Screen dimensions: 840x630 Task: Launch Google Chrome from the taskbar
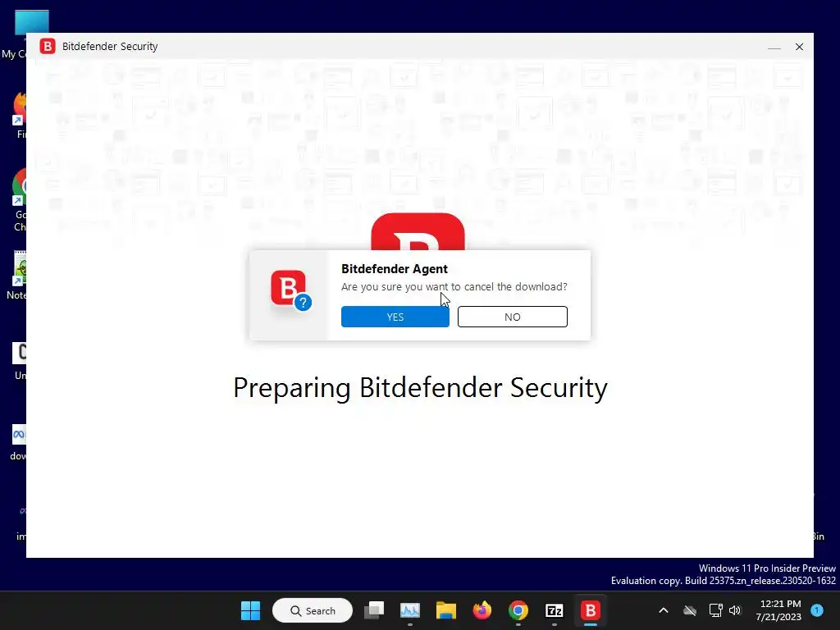click(x=518, y=610)
